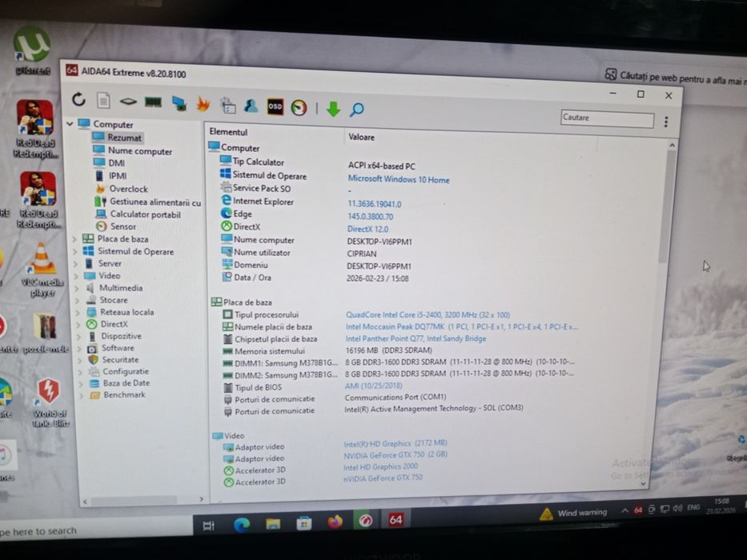The height and width of the screenshot is (560, 747).
Task: Open the Report page icon in toolbar
Action: (103, 101)
